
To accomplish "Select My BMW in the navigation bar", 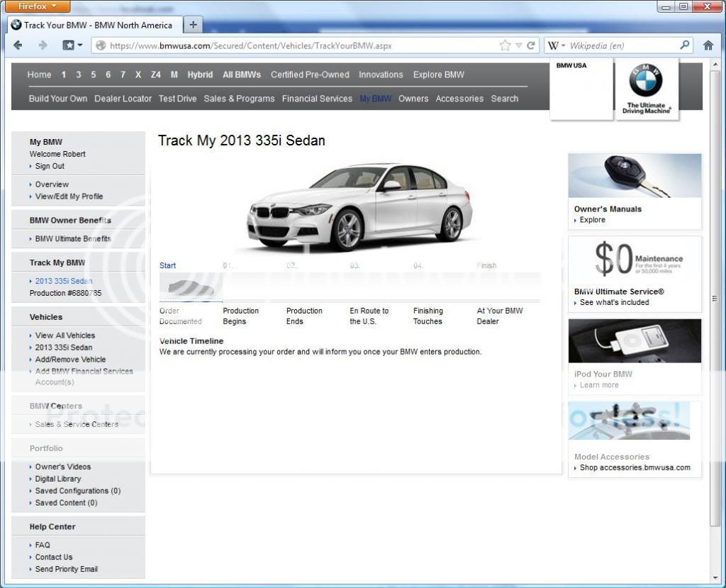I will [x=375, y=99].
